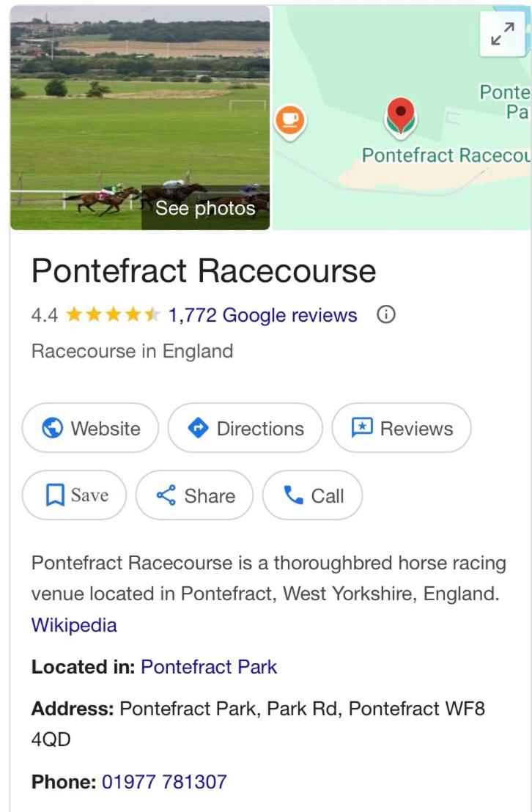Click the blue diamond Directions icon
Viewport: 532px width, 812px height.
(x=198, y=428)
